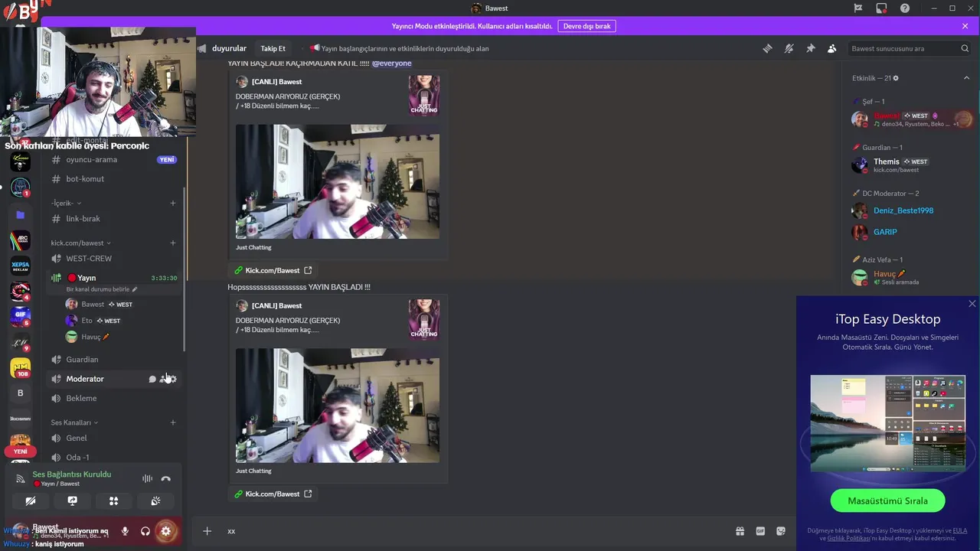Collapse the kick.com/bawest category
This screenshot has width=980, height=551.
(x=81, y=243)
